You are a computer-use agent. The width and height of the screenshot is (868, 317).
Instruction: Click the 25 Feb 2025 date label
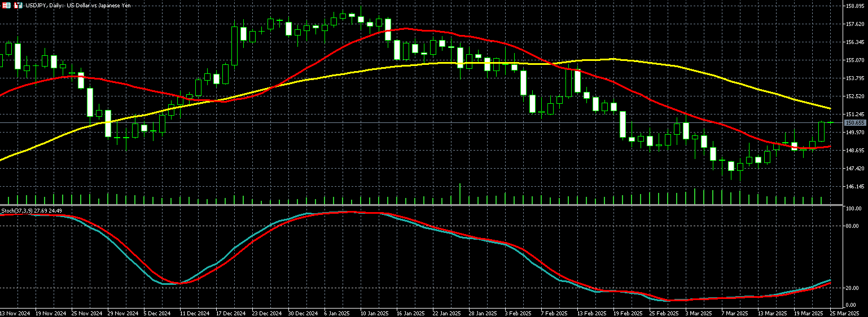tap(664, 313)
